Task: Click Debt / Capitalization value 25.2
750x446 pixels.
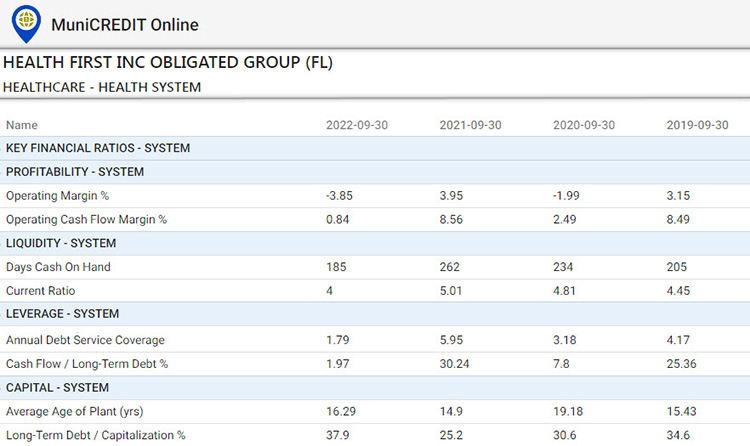Action: [451, 435]
